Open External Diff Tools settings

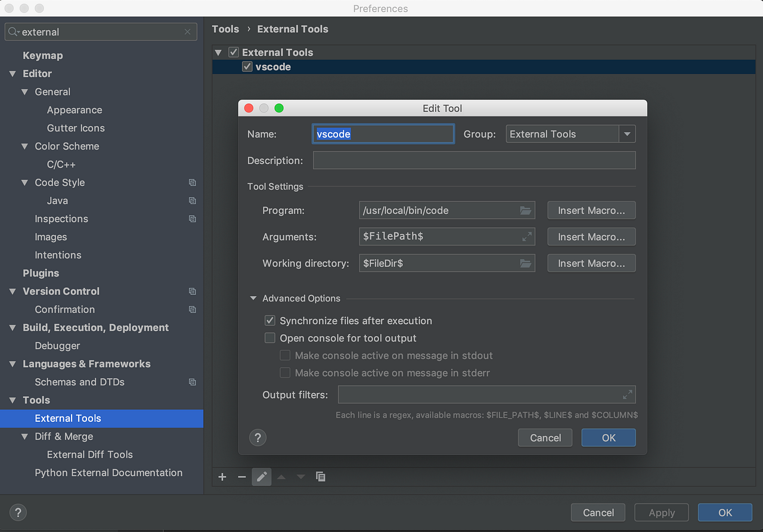(89, 455)
